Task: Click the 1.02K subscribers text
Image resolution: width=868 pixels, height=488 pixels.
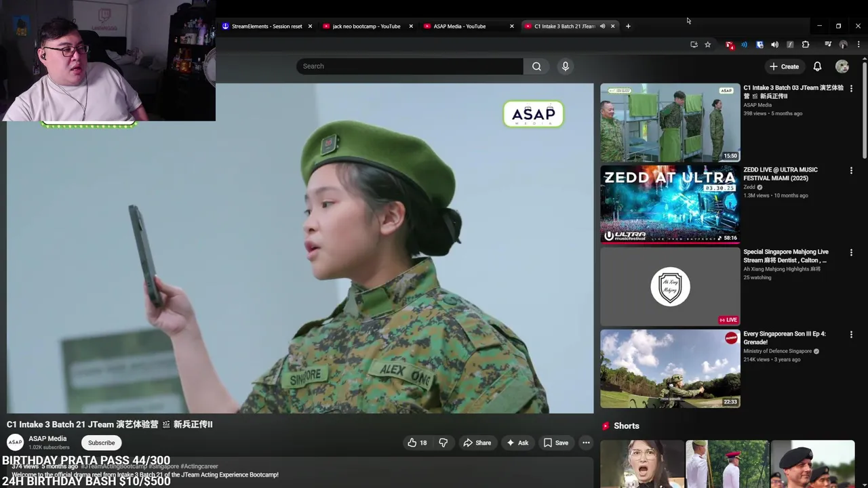Action: tap(49, 447)
